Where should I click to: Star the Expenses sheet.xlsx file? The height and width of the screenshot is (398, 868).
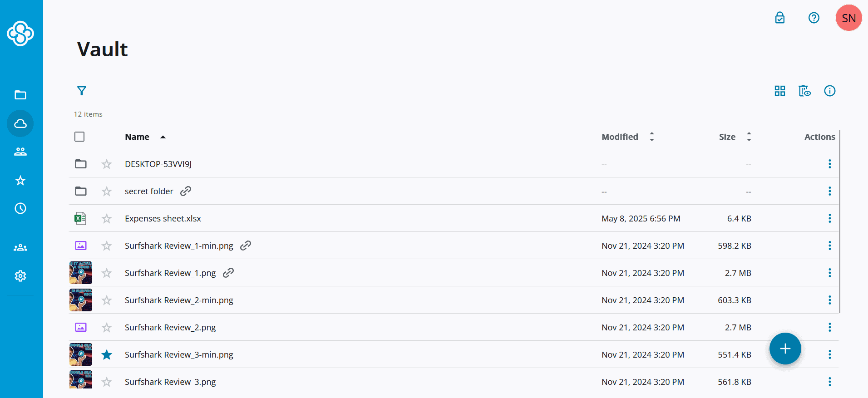pyautogui.click(x=107, y=219)
